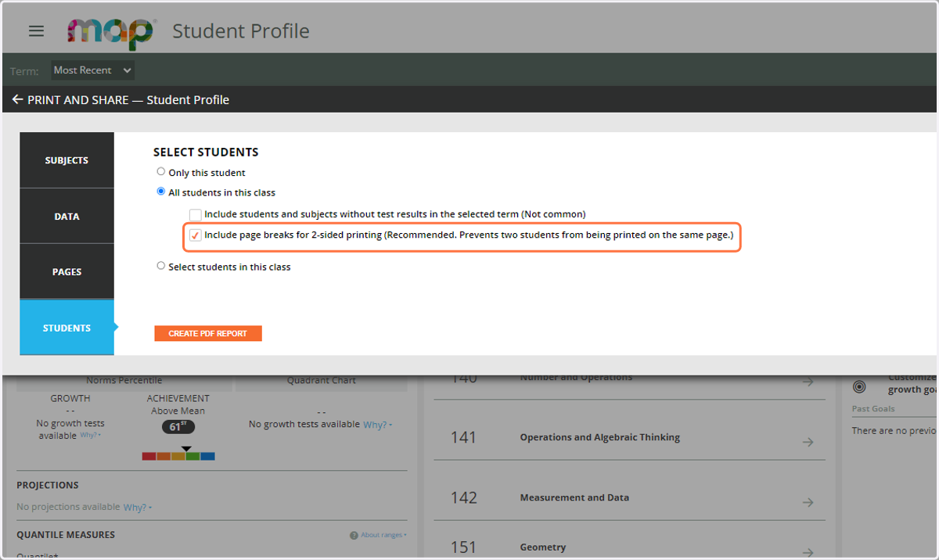The height and width of the screenshot is (560, 939).
Task: Click the growth goal target icon
Action: 859,386
